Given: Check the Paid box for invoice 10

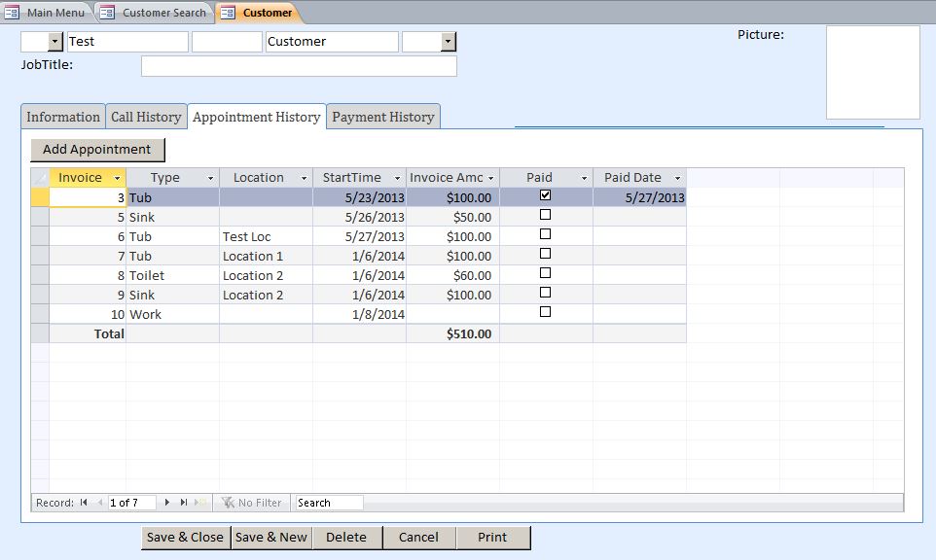Looking at the screenshot, I should [545, 311].
